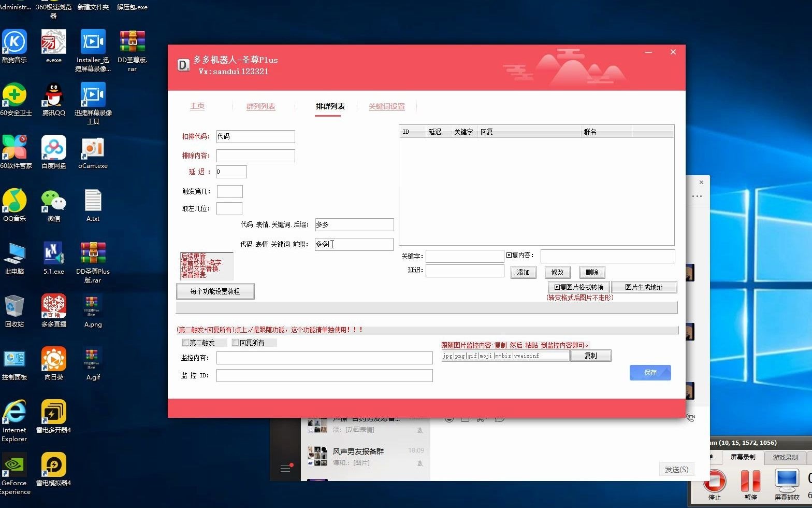Select the 排群列表 tab

(330, 106)
